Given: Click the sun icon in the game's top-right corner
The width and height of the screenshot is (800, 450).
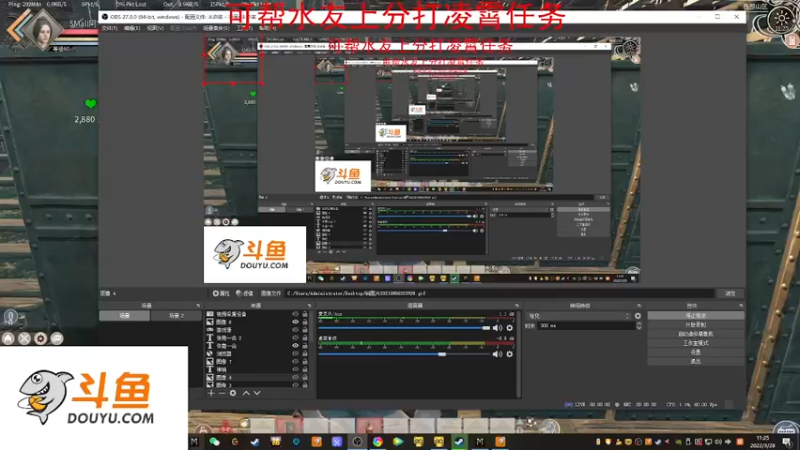Looking at the screenshot, I should tap(781, 20).
